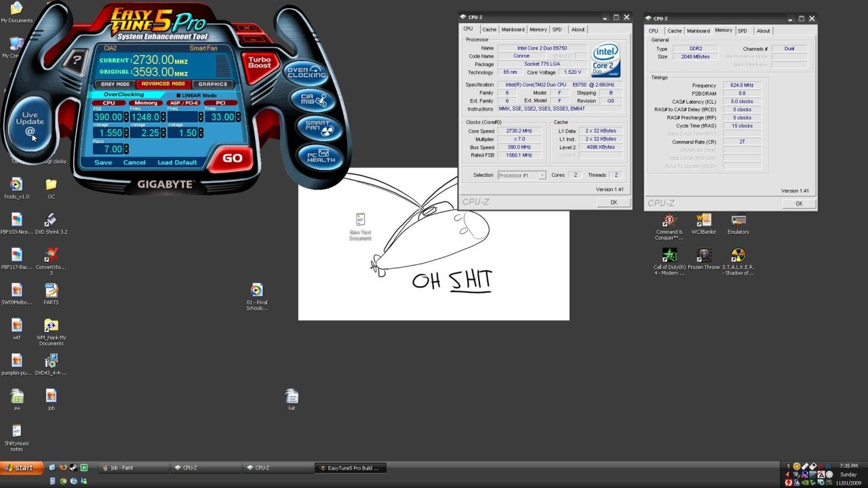Adjust the PCI Freq 33.00 stepper arrows
The width and height of the screenshot is (868, 488).
click(x=238, y=117)
